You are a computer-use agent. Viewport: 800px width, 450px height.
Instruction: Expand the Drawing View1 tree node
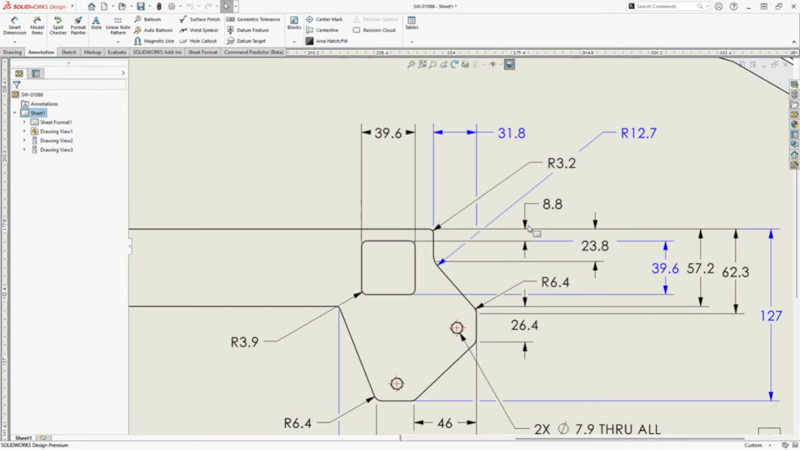point(24,132)
